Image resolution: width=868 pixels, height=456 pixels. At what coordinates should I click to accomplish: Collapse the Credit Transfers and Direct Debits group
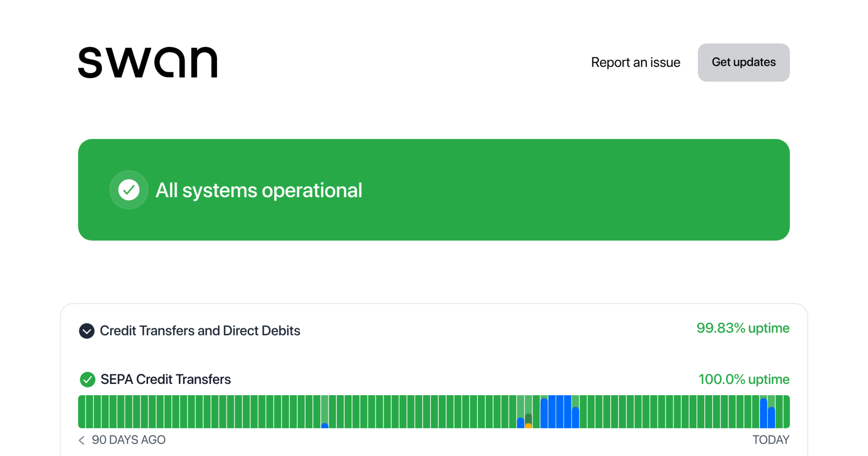87,331
